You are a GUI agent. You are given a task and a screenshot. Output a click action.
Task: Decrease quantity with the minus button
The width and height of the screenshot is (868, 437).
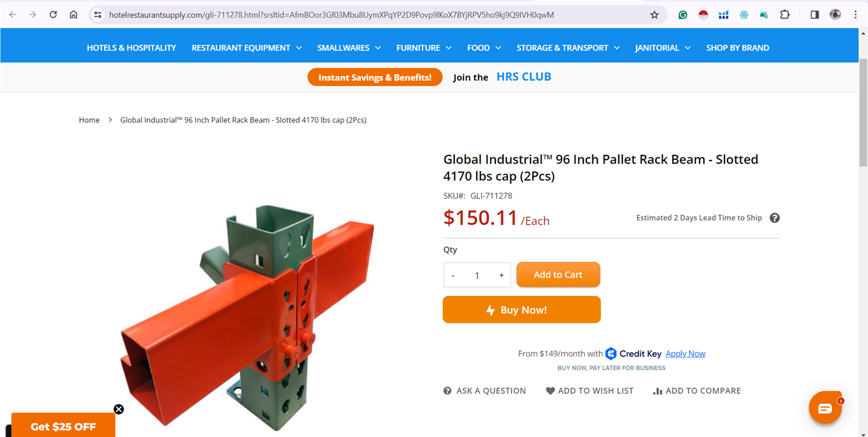tap(453, 275)
